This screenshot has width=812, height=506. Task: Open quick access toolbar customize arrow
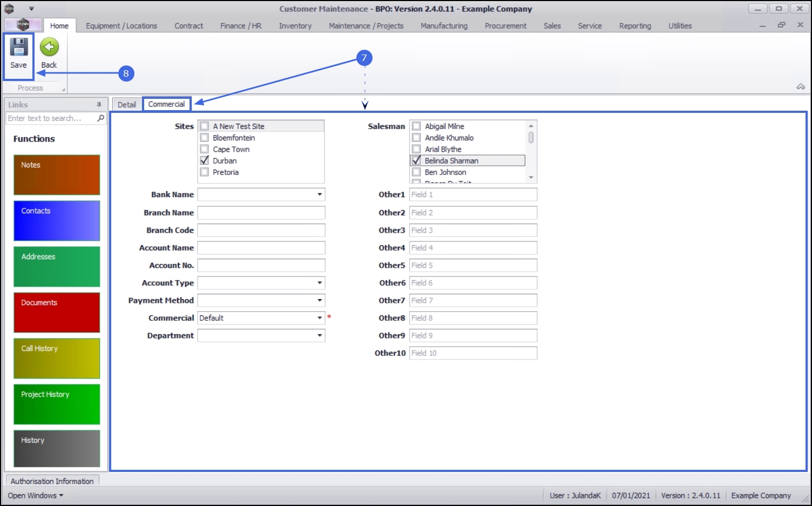click(x=31, y=9)
